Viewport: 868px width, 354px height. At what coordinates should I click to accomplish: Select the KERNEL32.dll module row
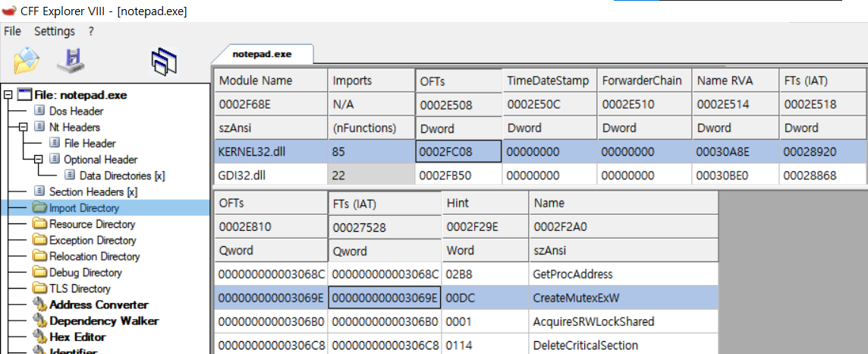pyautogui.click(x=540, y=152)
